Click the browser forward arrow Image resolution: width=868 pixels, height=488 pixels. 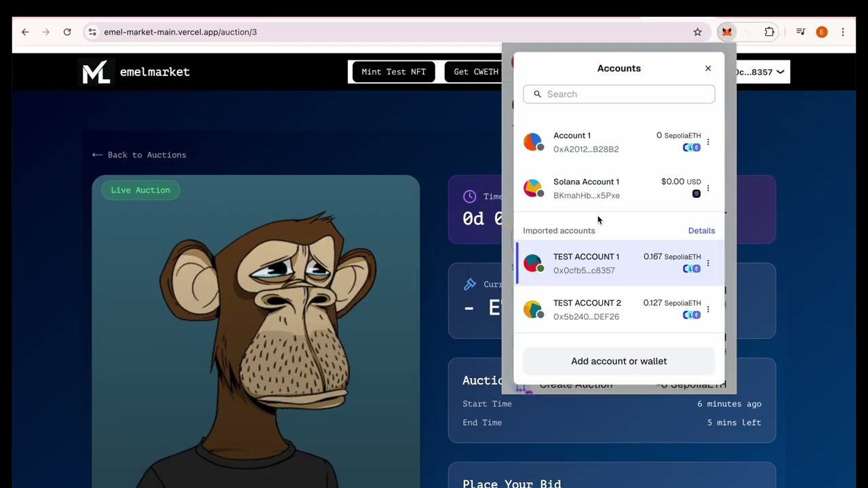coord(46,32)
